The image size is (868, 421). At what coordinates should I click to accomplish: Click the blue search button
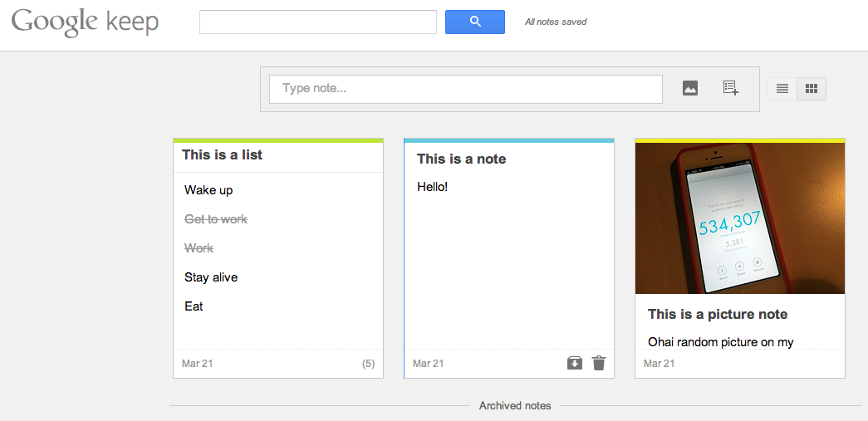[475, 22]
